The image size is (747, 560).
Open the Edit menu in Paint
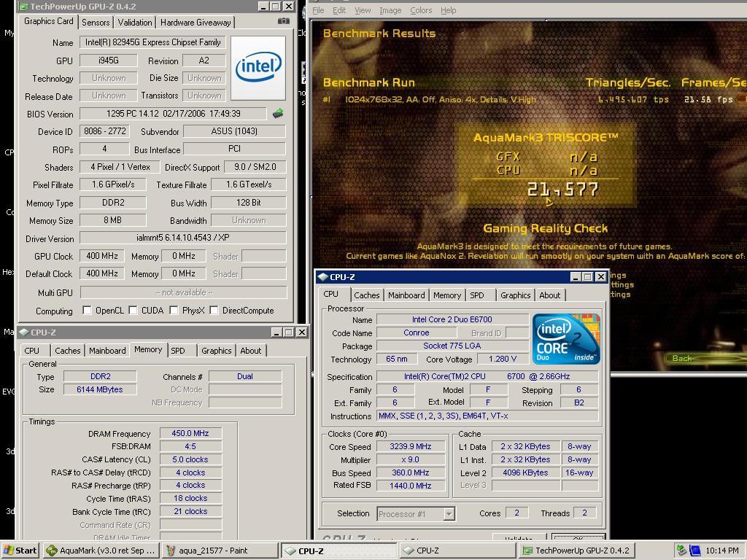pyautogui.click(x=339, y=10)
